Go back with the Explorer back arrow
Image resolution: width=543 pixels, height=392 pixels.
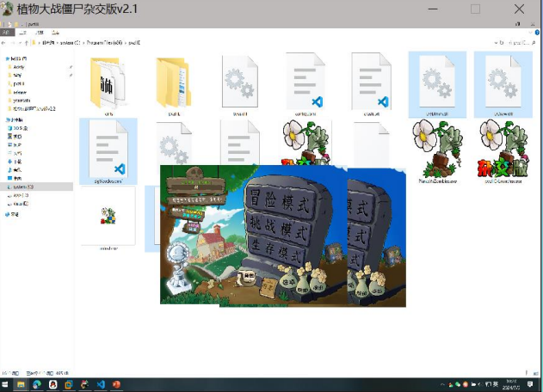(x=3, y=43)
